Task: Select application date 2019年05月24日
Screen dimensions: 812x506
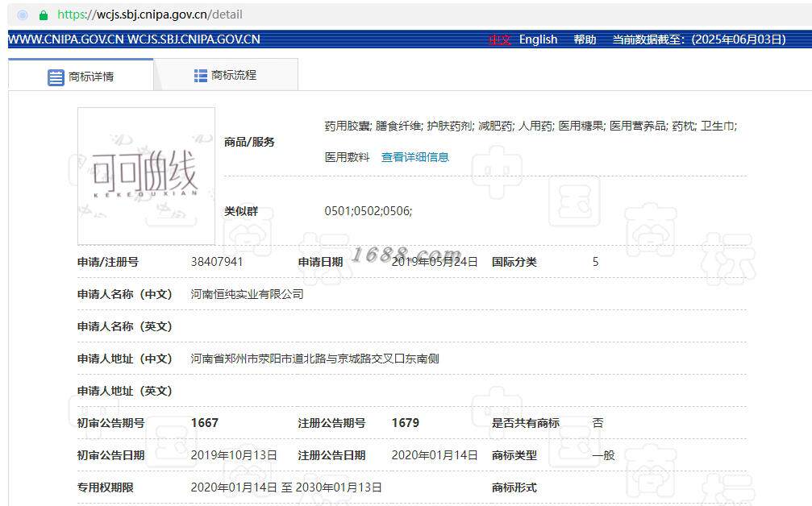Action: [435, 262]
